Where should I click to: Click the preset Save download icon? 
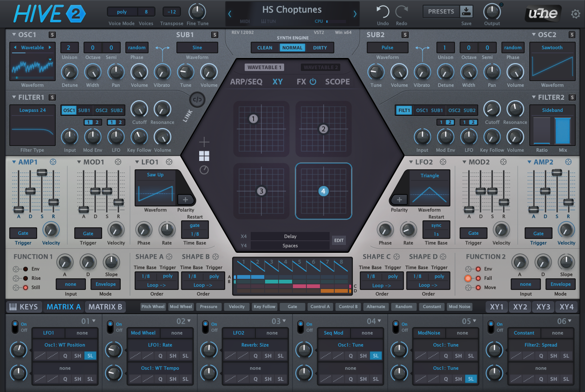466,11
